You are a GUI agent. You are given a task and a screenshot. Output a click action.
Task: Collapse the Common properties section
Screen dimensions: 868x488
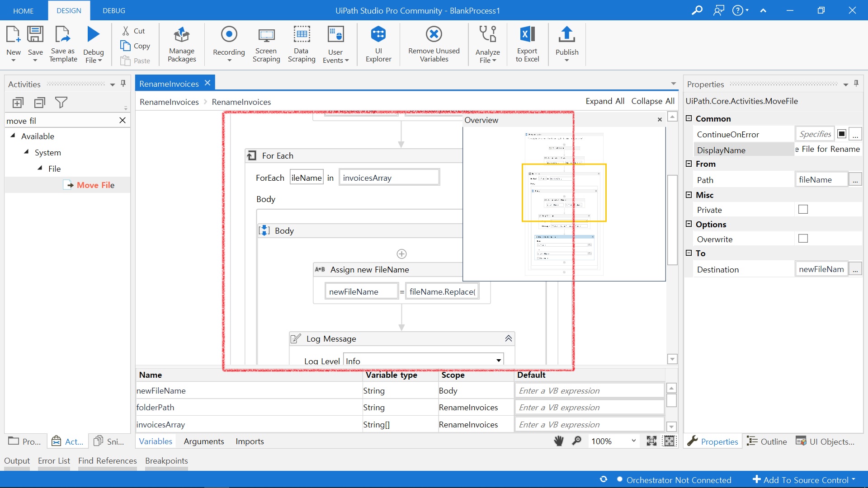click(x=689, y=118)
